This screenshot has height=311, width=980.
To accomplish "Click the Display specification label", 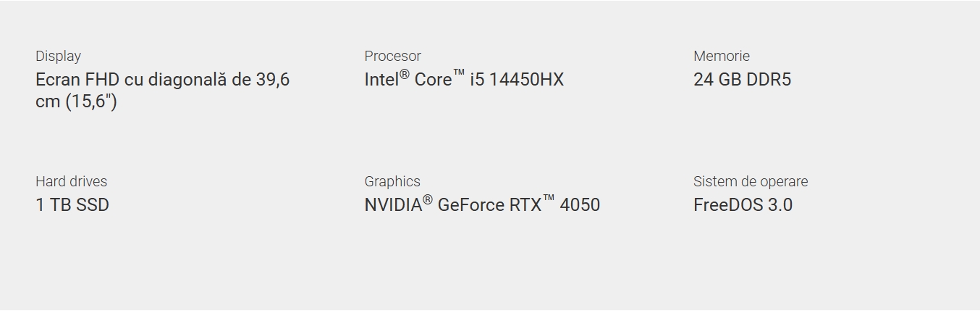I will [x=58, y=56].
